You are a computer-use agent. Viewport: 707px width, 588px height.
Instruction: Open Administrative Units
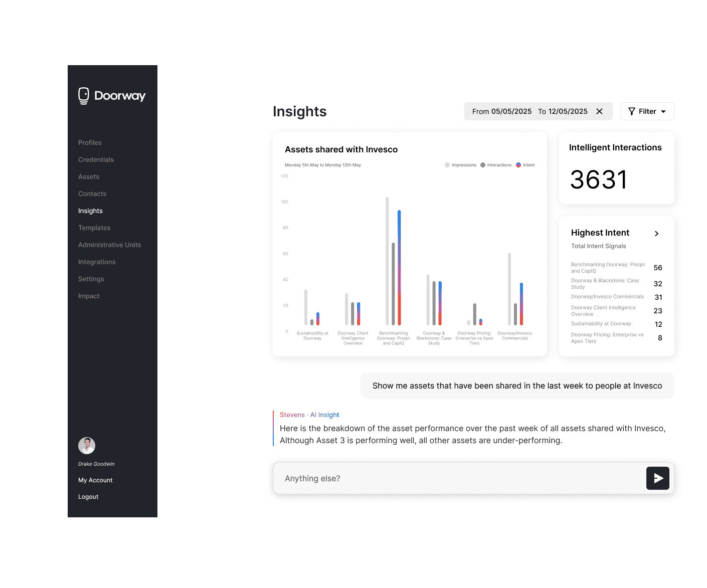click(109, 245)
